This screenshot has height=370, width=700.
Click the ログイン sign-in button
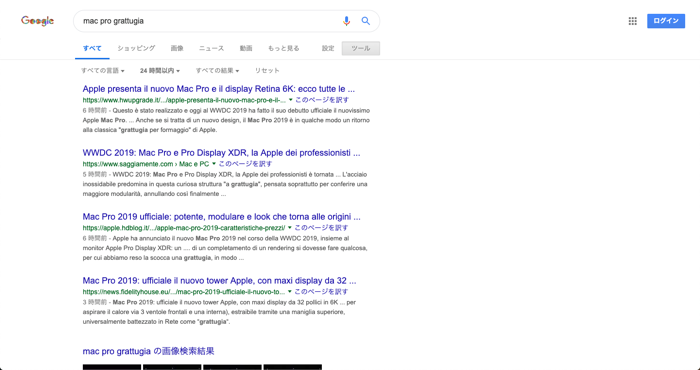tap(666, 21)
